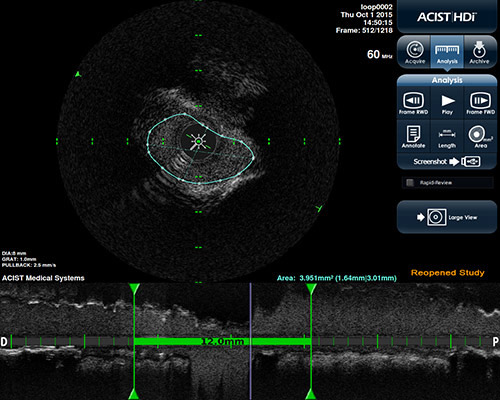This screenshot has width=500, height=400.
Task: Click the catheter center marker in the image
Action: 198,141
